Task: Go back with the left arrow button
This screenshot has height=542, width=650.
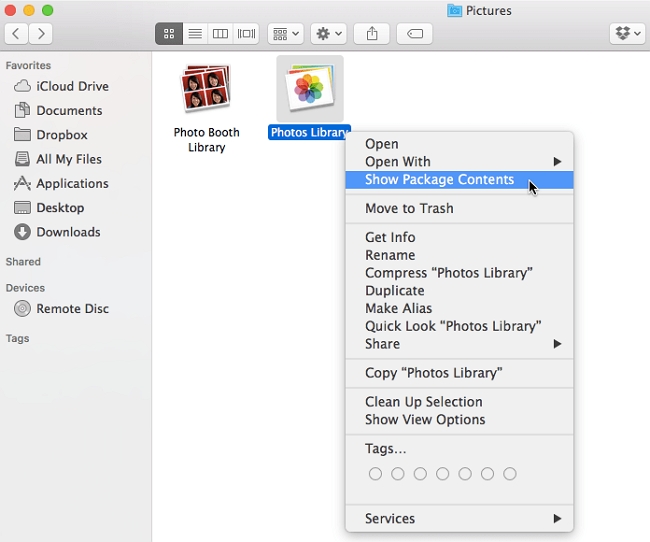Action: 16,34
